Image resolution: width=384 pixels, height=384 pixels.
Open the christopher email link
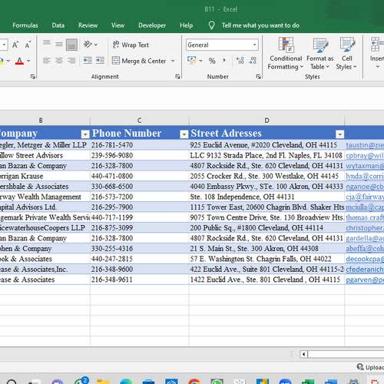365,228
